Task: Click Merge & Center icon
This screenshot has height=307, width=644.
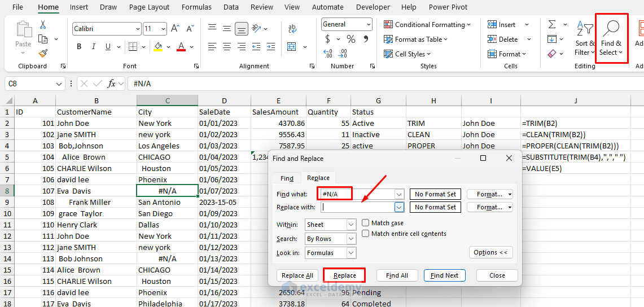Action: coord(292,46)
